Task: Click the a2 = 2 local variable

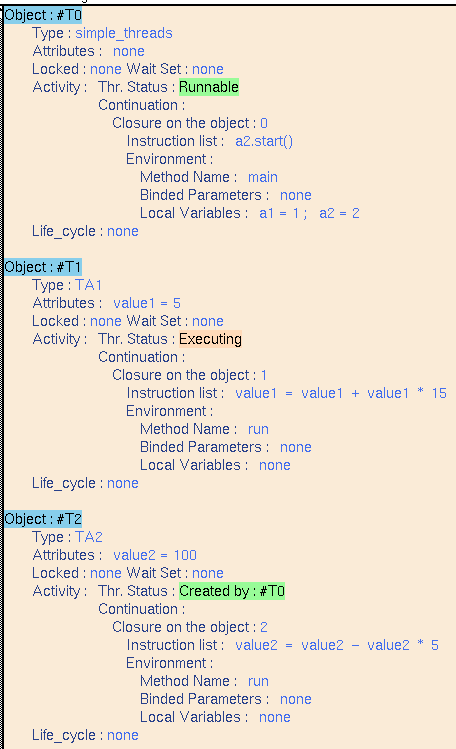Action: tap(339, 213)
